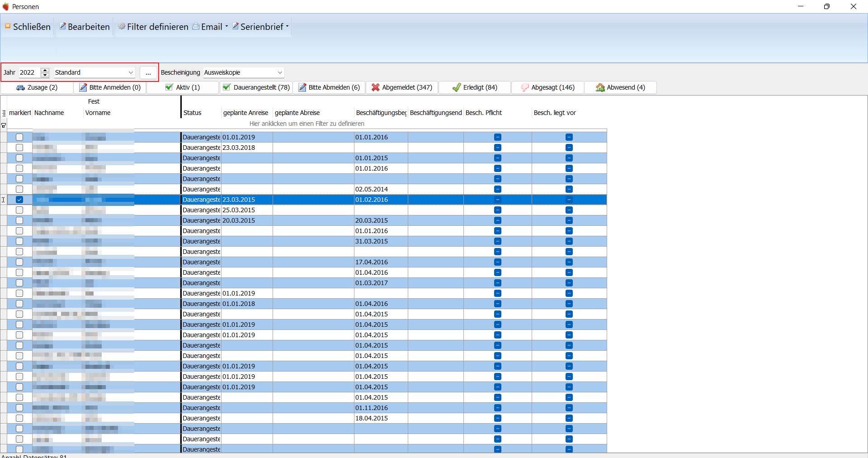Show Abwesend (4) persons tab

coord(620,87)
